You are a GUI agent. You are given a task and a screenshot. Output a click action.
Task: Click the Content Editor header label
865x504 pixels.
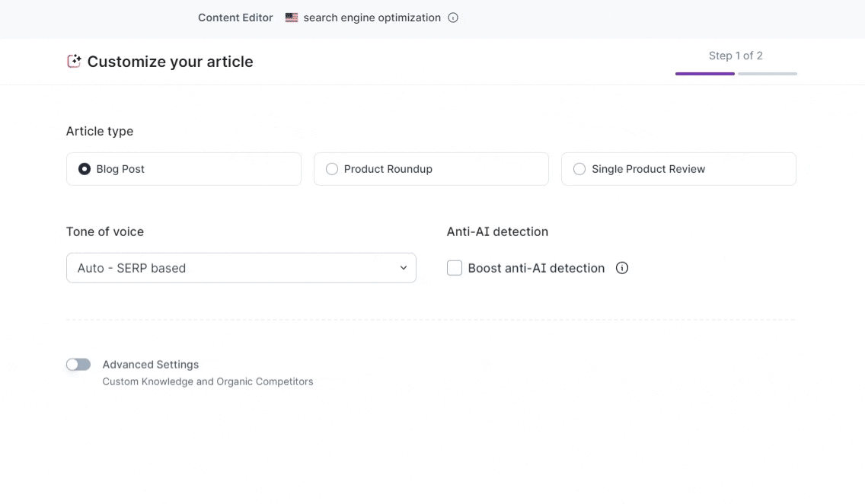pyautogui.click(x=235, y=18)
